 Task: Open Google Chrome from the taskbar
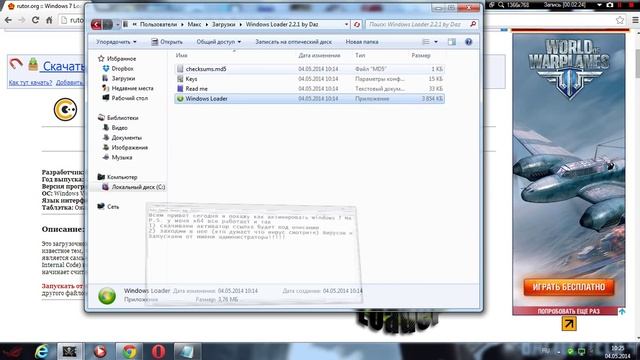[129, 351]
